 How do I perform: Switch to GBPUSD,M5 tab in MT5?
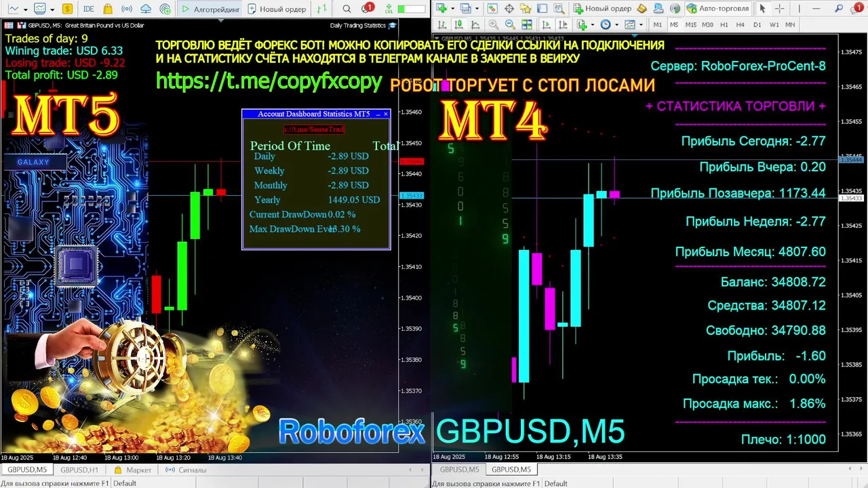(27, 470)
